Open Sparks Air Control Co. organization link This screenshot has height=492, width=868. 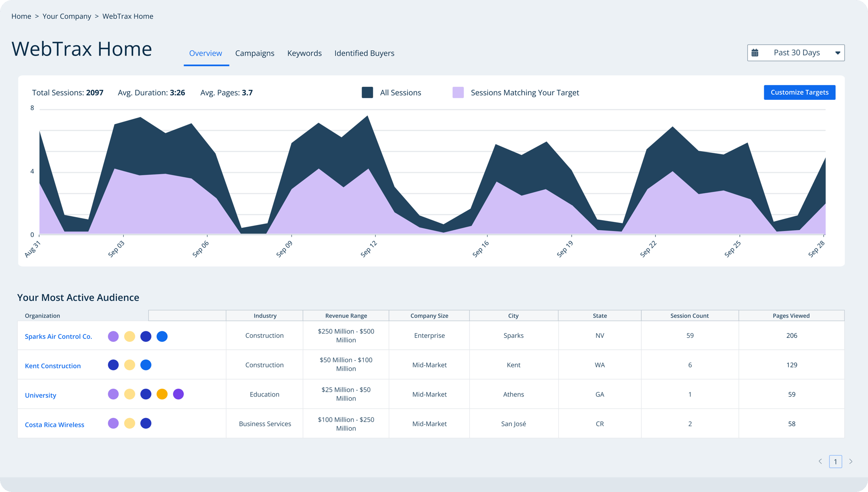(x=58, y=336)
